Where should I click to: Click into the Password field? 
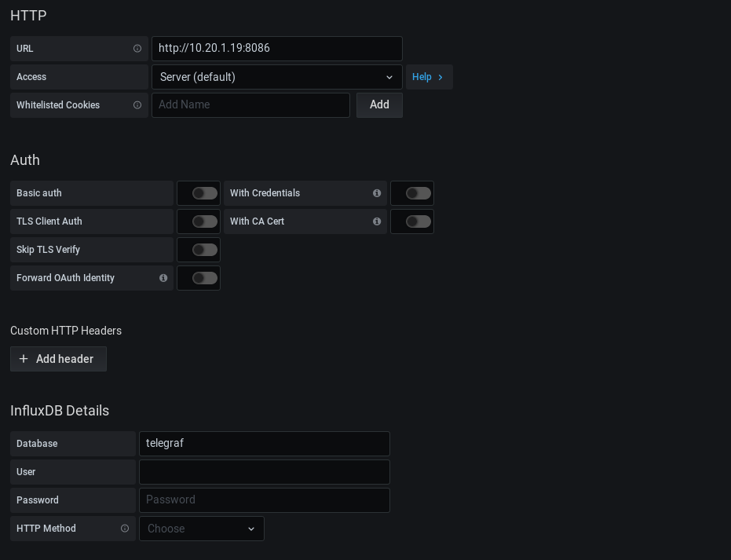pyautogui.click(x=264, y=500)
